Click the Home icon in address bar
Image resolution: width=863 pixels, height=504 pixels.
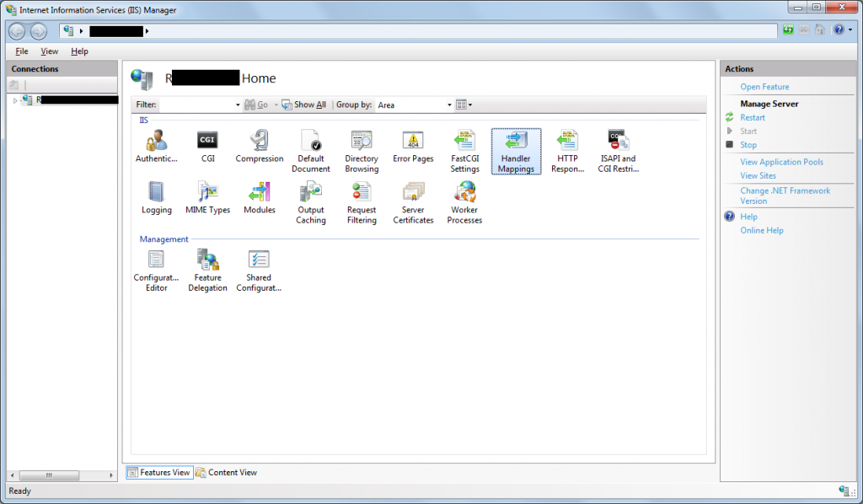tap(819, 29)
